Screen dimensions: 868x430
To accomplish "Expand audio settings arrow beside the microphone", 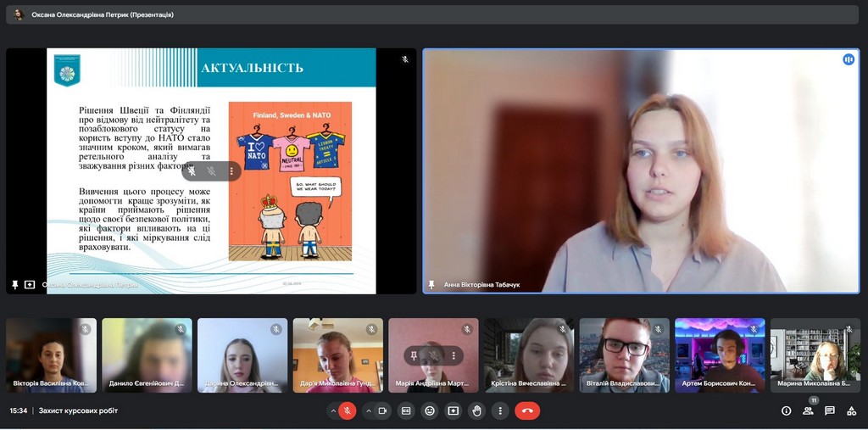I will click(332, 410).
